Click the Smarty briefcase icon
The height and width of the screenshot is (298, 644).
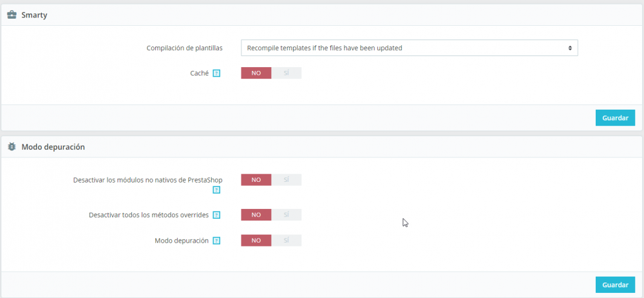coord(12,15)
